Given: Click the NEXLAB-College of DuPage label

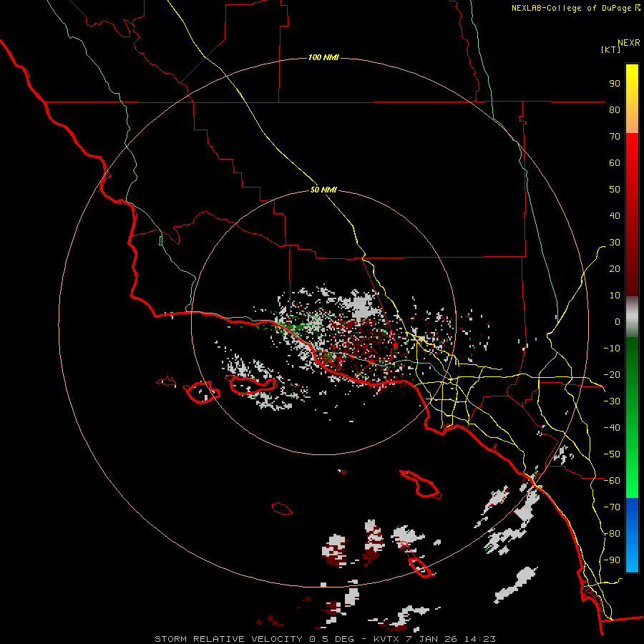Looking at the screenshot, I should pos(572,8).
